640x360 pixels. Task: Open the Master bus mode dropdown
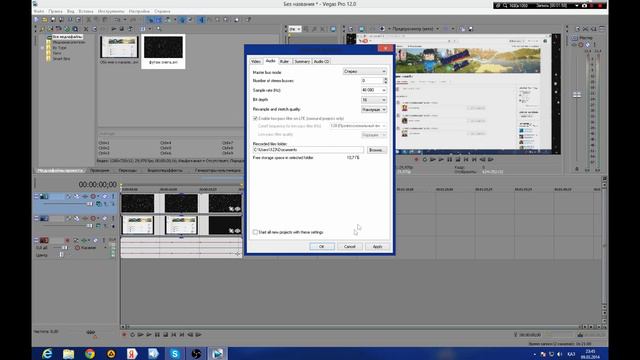tap(364, 71)
